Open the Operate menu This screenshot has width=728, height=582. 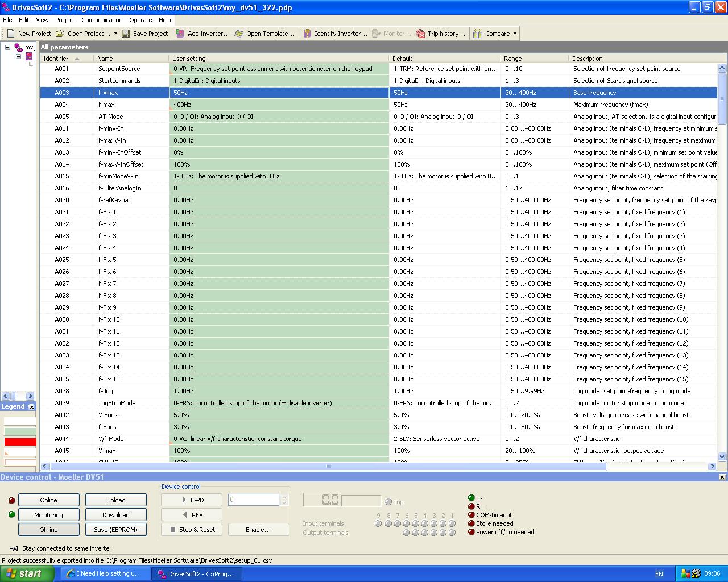140,20
